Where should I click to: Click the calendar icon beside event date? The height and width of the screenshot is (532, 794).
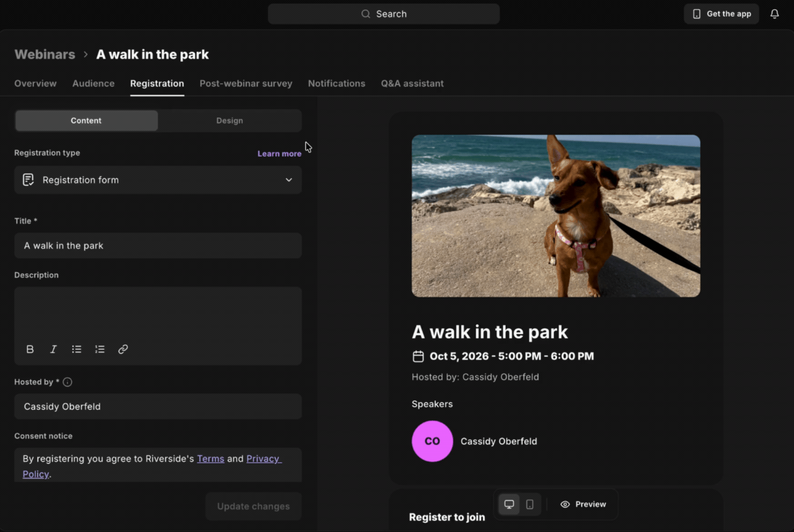pyautogui.click(x=418, y=356)
